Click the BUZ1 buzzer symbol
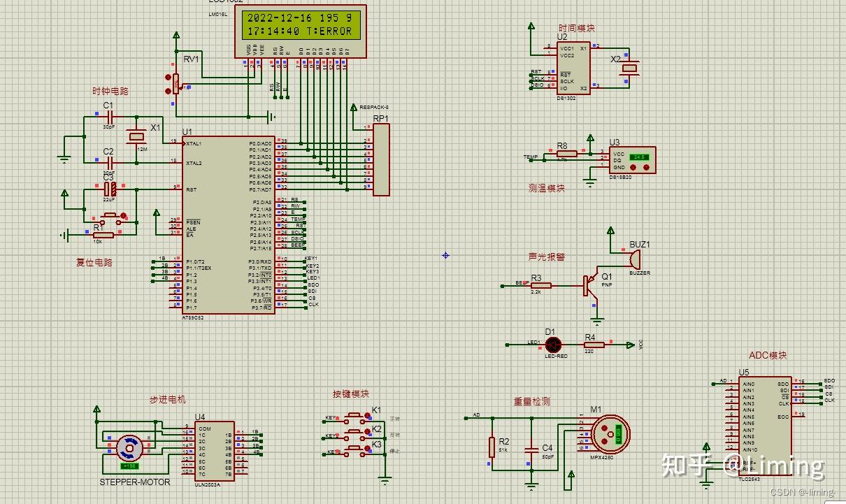The height and width of the screenshot is (504, 846). coord(635,260)
